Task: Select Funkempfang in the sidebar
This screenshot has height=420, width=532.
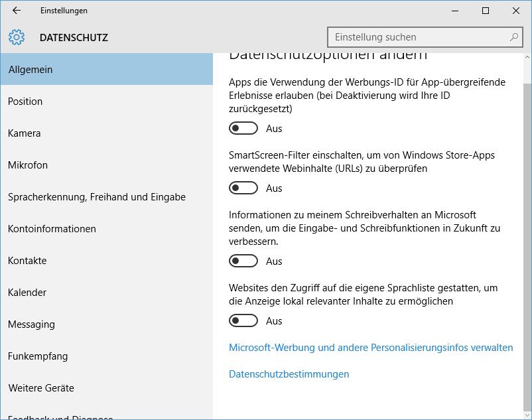Action: click(107, 356)
